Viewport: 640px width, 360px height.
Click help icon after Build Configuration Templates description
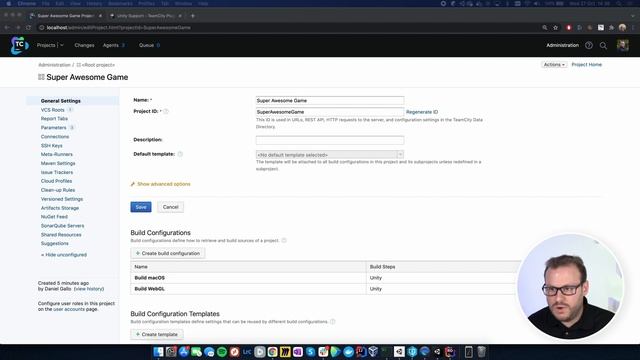[333, 322]
